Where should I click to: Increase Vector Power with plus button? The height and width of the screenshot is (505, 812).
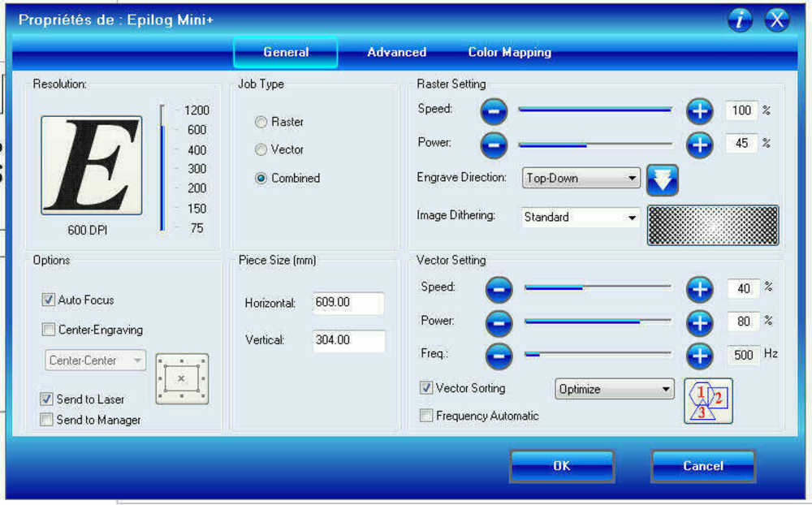700,323
